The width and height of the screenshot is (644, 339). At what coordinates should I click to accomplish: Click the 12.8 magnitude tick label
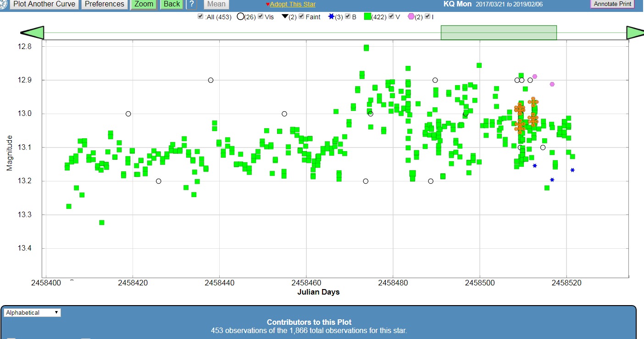pyautogui.click(x=24, y=46)
